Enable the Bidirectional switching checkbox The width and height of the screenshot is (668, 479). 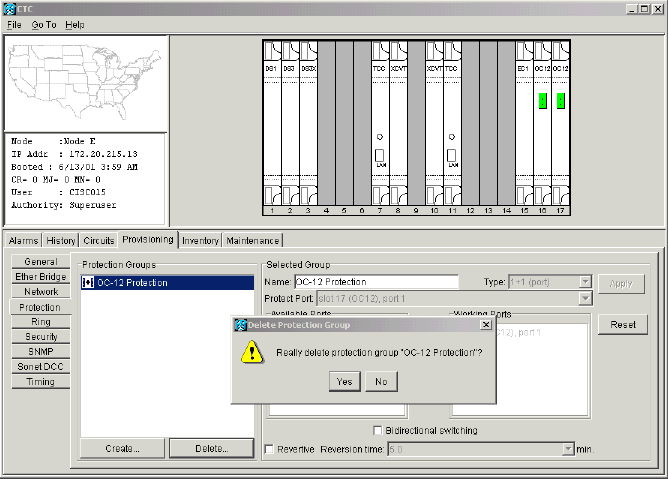(x=377, y=430)
